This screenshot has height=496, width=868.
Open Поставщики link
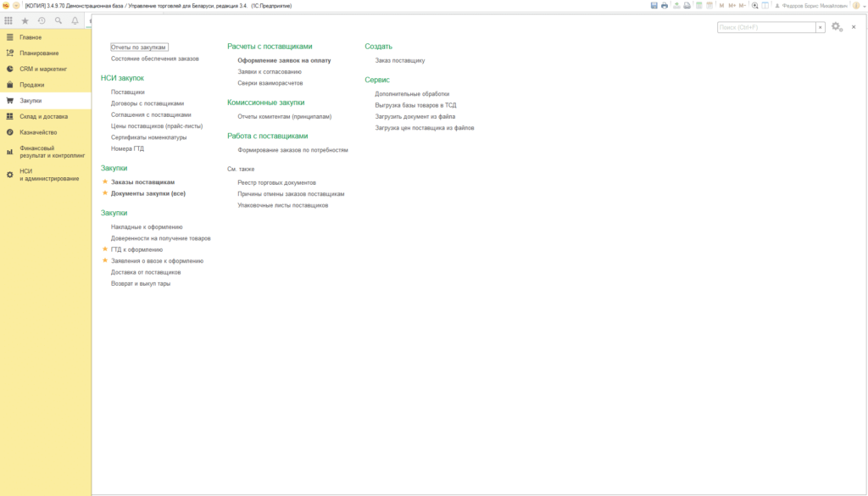[x=128, y=92]
